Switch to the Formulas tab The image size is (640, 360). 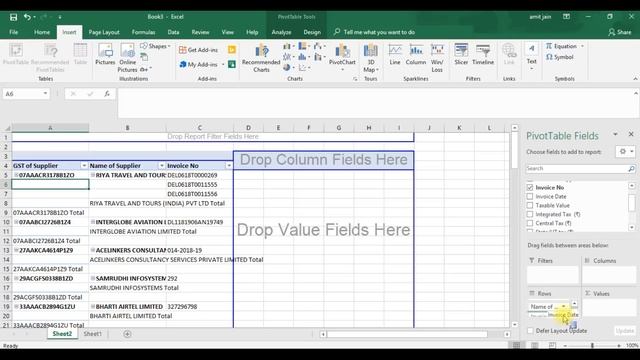click(x=143, y=32)
